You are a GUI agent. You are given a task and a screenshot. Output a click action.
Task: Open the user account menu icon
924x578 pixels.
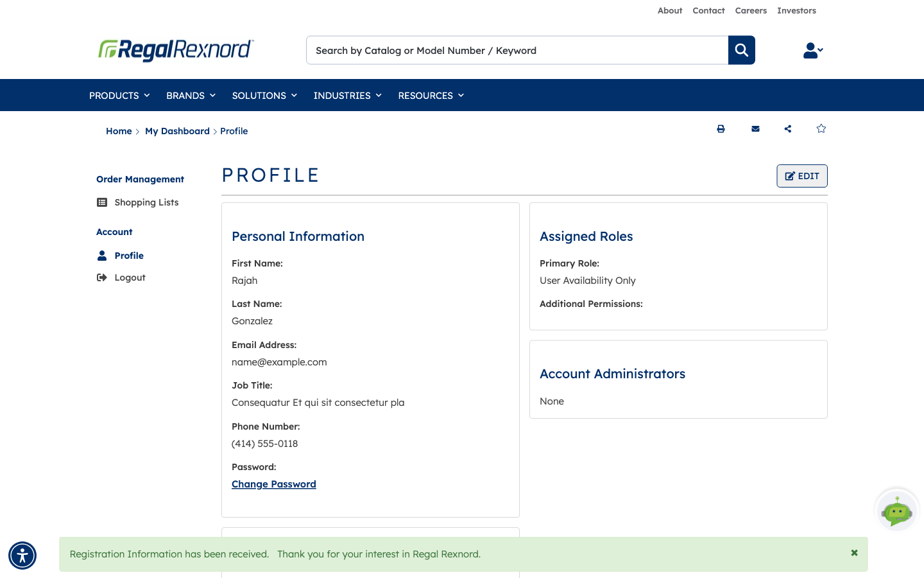[x=813, y=50]
